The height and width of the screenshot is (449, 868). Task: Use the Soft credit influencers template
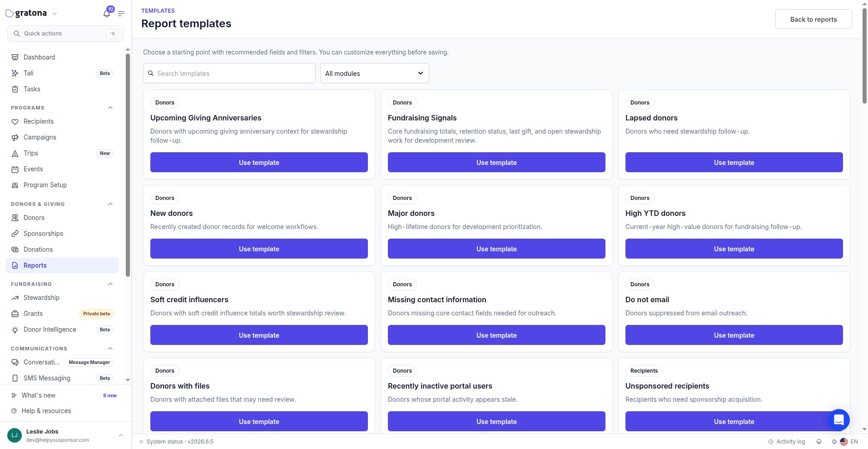259,335
